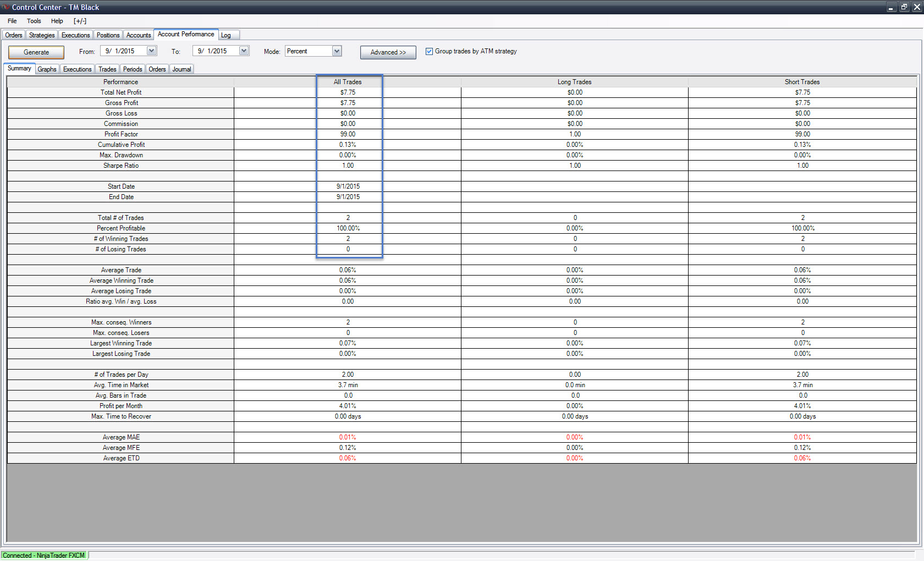Click the Control Center app icon in title bar
Viewport: 924px width, 561px height.
[6, 7]
